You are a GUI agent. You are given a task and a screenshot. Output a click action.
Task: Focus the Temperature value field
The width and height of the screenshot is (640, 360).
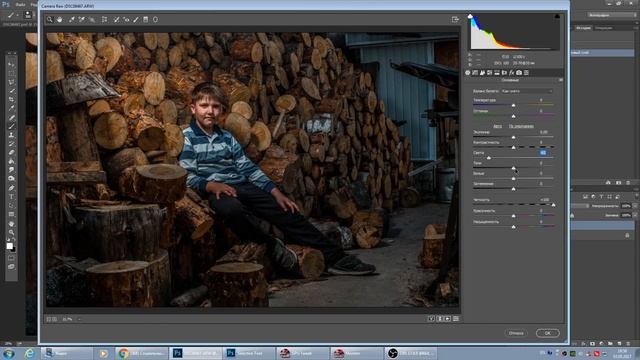[x=542, y=100]
